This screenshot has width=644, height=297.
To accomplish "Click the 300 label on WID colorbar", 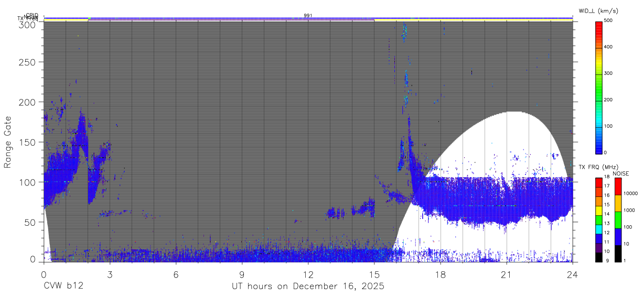I will click(x=608, y=73).
